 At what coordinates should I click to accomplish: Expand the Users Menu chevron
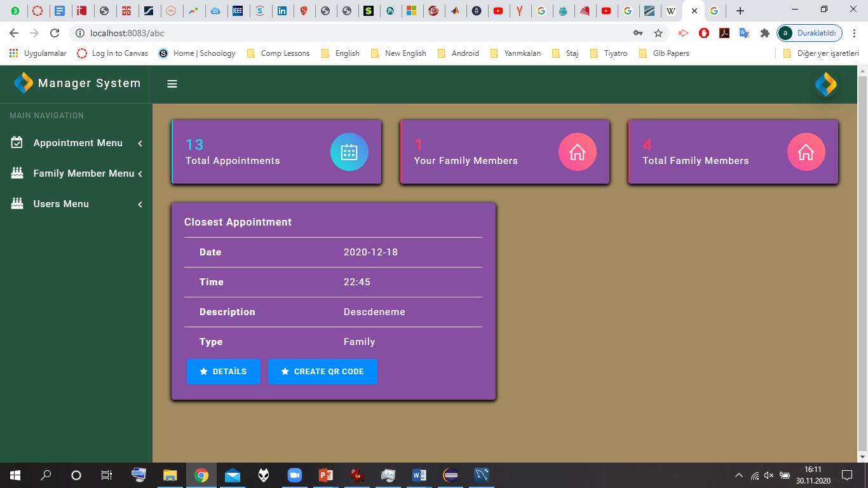tap(140, 205)
